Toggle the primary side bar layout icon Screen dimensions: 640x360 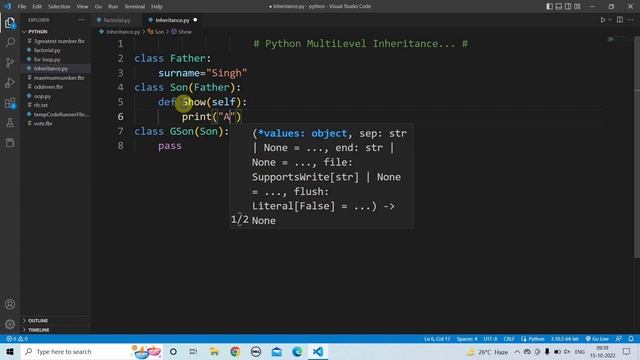549,6
